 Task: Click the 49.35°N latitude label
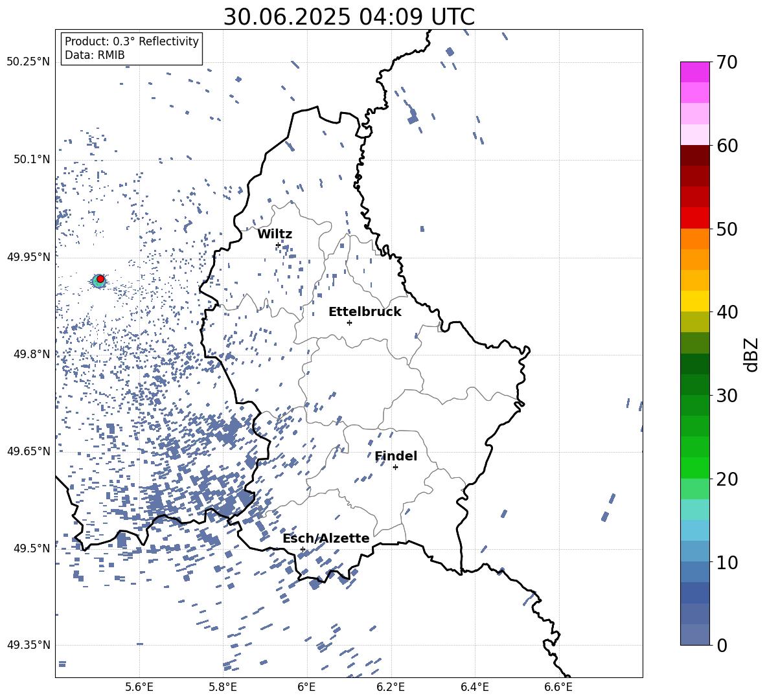[29, 645]
